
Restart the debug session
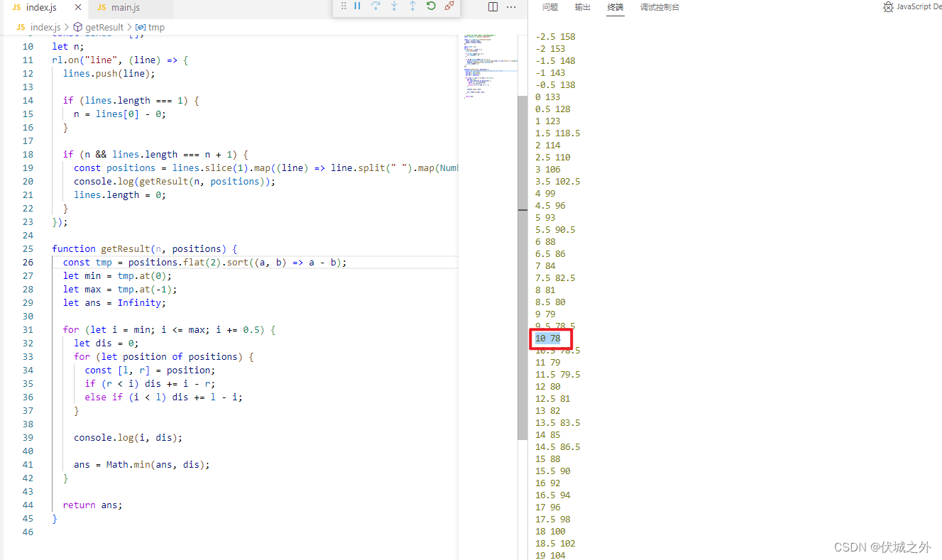pyautogui.click(x=431, y=6)
